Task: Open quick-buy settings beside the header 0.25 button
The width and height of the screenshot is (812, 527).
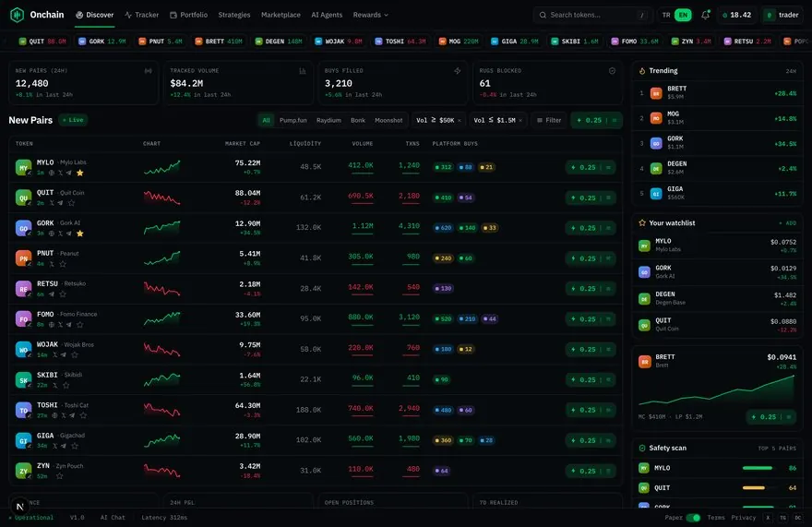Action: coord(615,120)
